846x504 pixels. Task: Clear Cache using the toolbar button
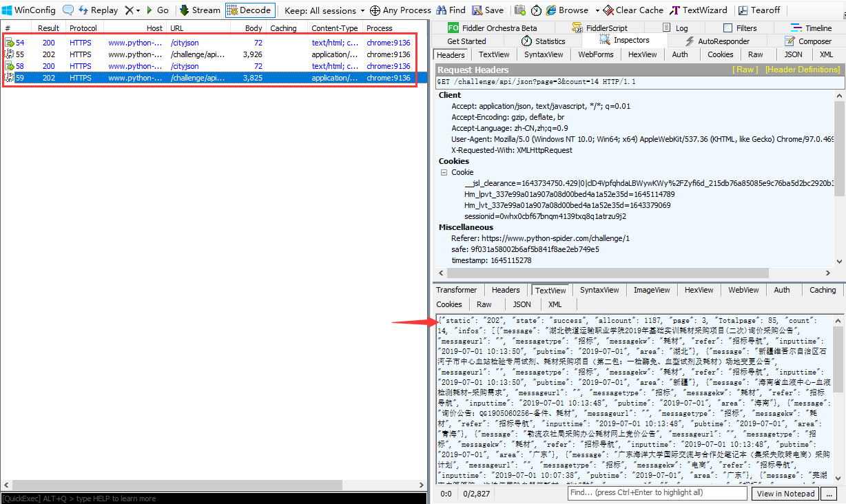click(x=633, y=10)
